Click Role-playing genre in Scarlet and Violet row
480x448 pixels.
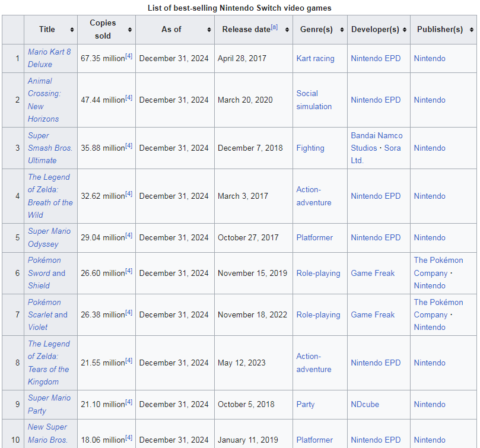tap(319, 315)
